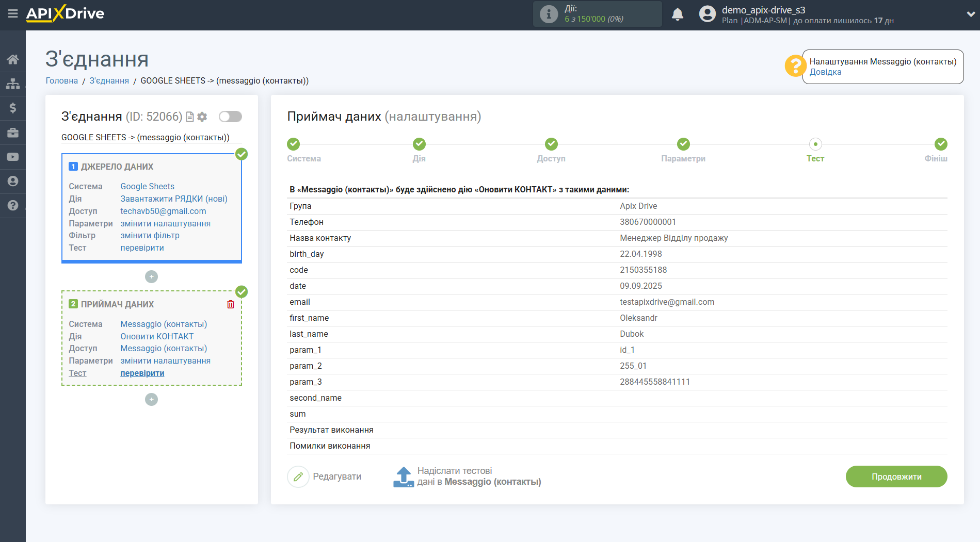The height and width of the screenshot is (542, 980).
Task: Open the connections hierarchy sidebar icon
Action: (13, 84)
